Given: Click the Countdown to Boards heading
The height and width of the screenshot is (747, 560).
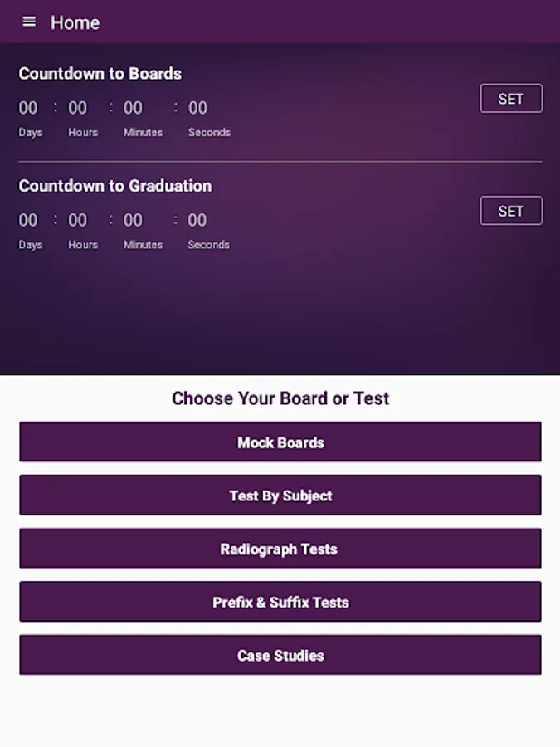Looking at the screenshot, I should click(100, 73).
